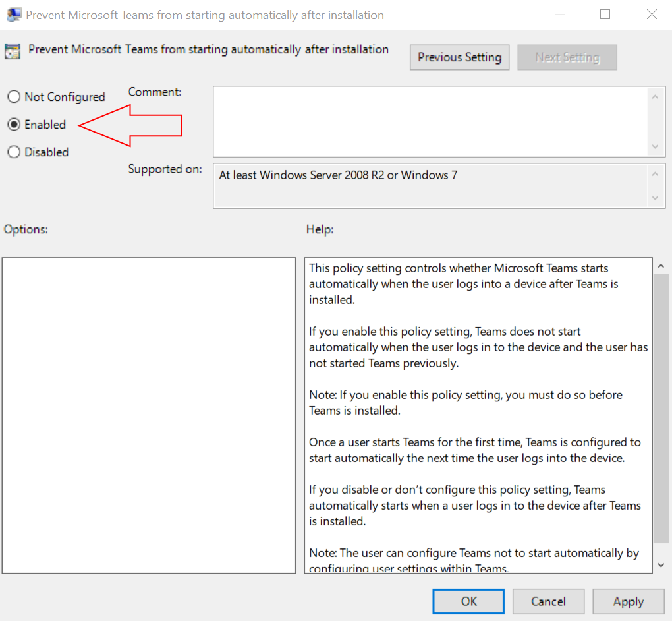This screenshot has height=621, width=672.
Task: Click the Next Setting button
Action: (567, 57)
